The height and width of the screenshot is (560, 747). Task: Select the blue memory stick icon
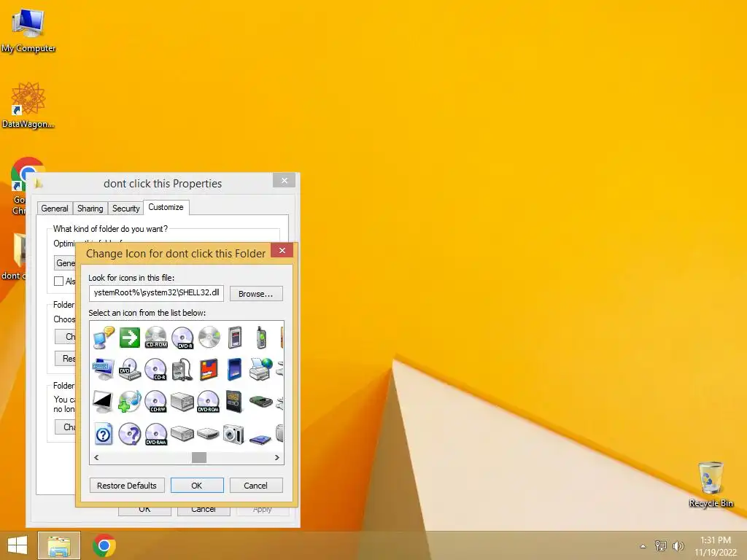(x=234, y=370)
